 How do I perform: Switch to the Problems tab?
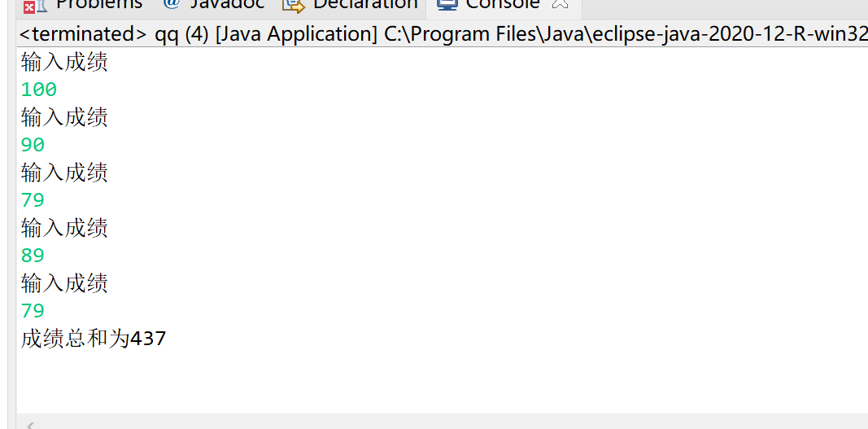[x=98, y=4]
